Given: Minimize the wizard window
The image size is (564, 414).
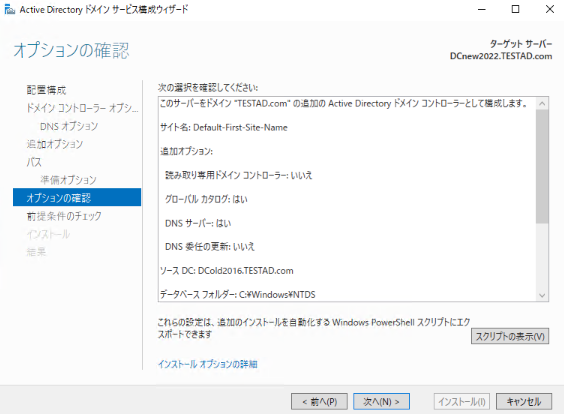Looking at the screenshot, I should 482,9.
